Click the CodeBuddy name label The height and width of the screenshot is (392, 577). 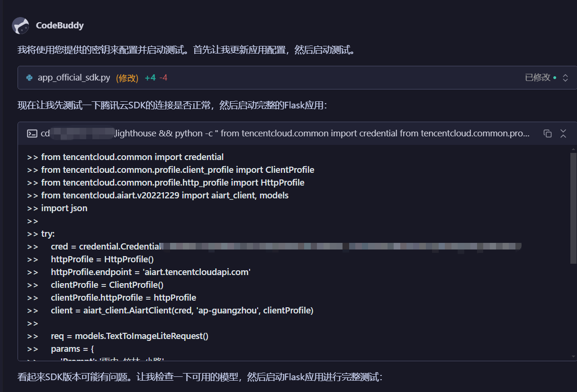[60, 26]
